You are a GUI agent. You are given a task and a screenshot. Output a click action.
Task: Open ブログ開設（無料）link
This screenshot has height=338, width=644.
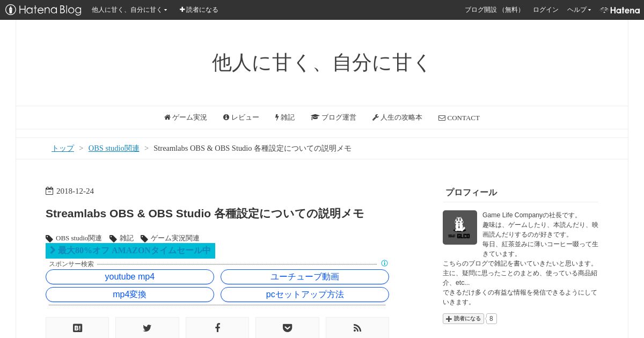point(494,10)
